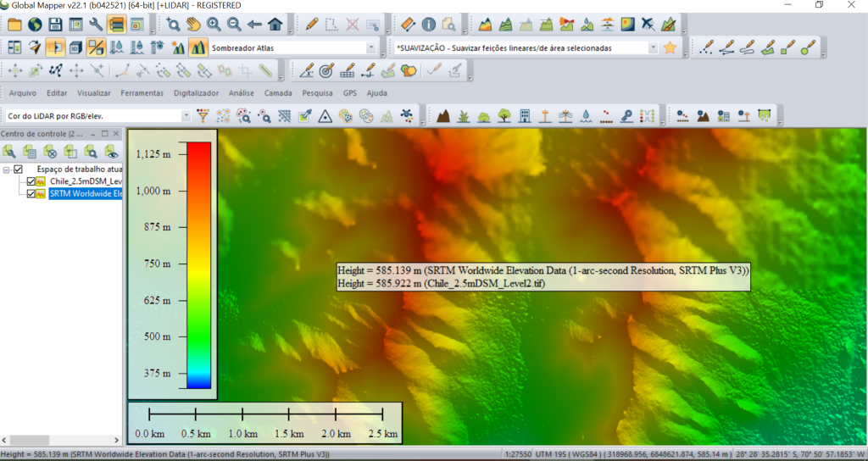
Task: Close the Centro de controle panel
Action: 118,134
